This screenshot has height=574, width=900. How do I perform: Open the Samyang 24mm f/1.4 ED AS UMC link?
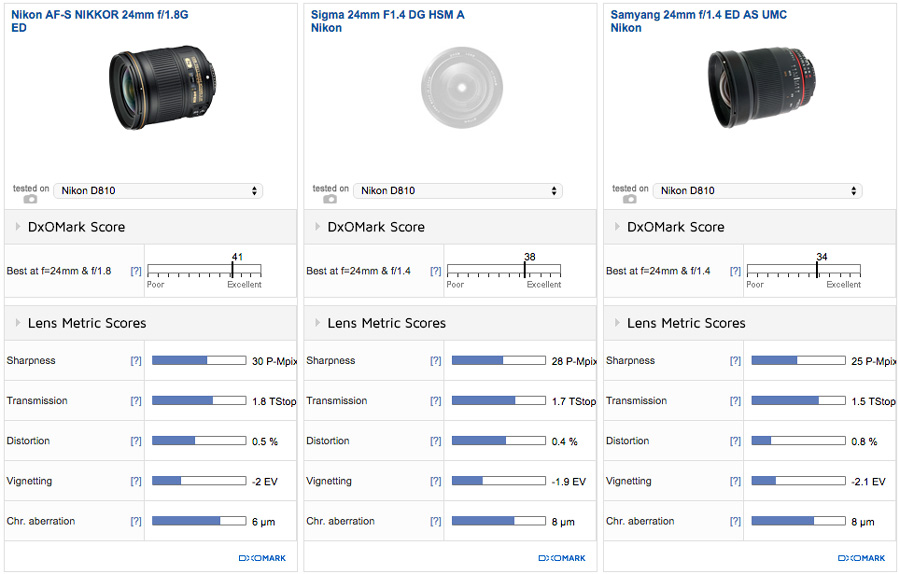coord(699,15)
